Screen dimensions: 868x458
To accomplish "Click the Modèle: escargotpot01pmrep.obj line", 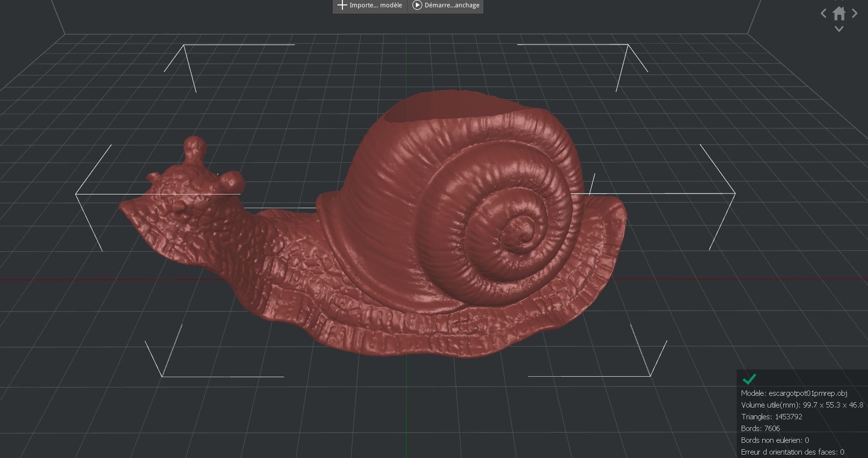I will coord(794,393).
